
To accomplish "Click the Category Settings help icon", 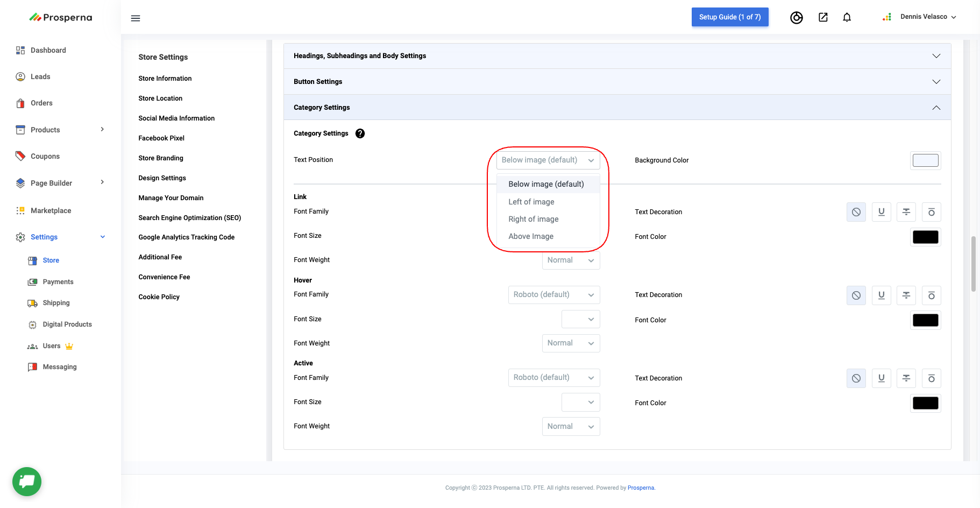I will point(360,133).
